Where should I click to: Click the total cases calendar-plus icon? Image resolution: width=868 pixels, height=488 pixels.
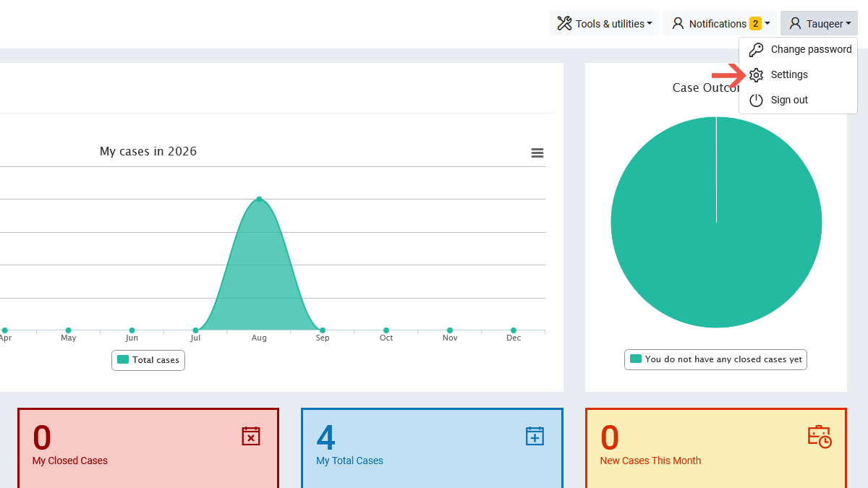click(x=535, y=436)
